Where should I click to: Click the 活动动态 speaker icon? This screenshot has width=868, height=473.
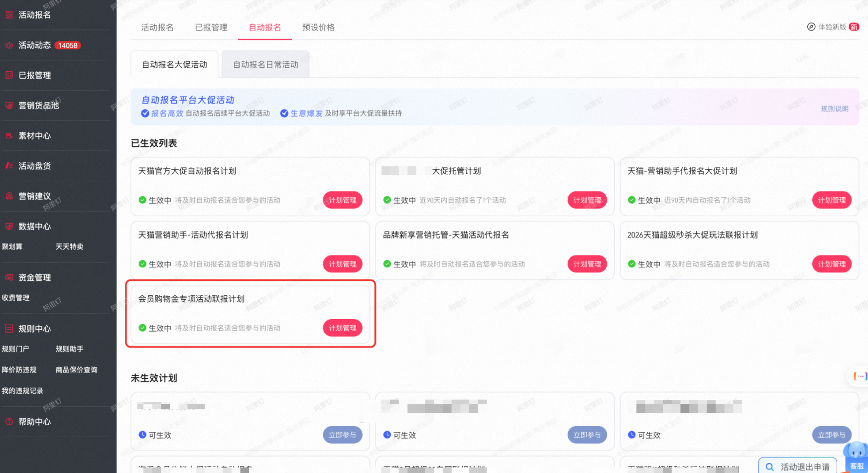[x=9, y=45]
